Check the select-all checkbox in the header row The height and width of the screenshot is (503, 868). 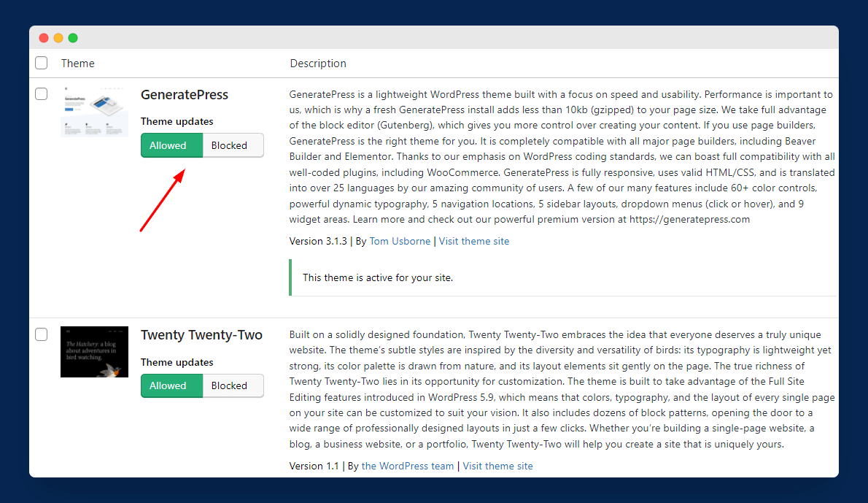(41, 63)
